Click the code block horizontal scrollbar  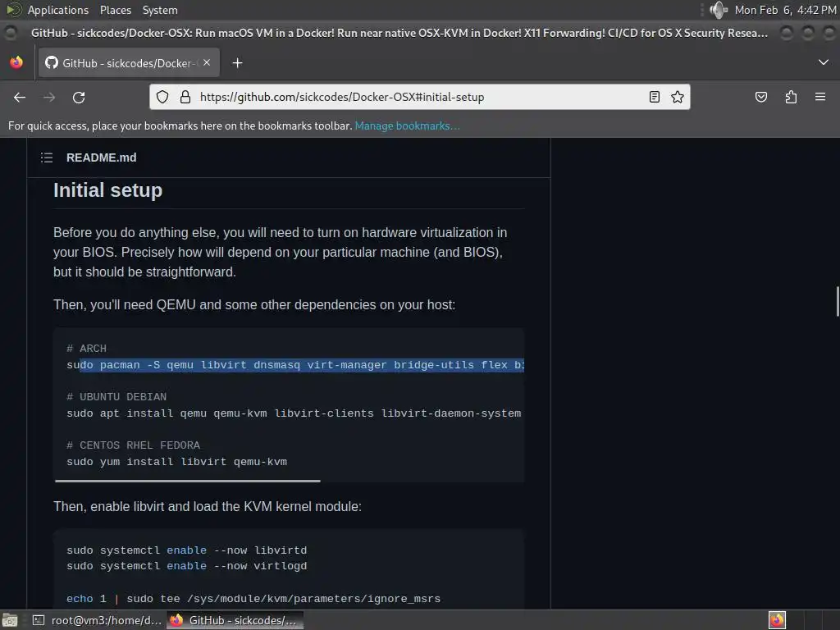[188, 481]
